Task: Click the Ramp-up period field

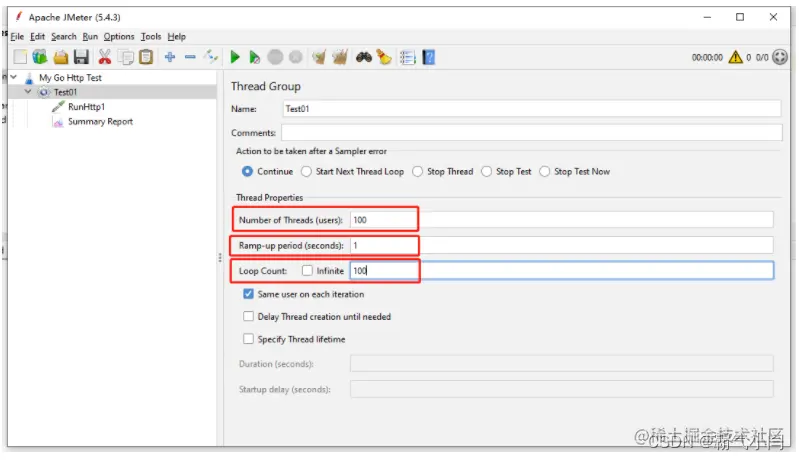Action: pyautogui.click(x=562, y=245)
